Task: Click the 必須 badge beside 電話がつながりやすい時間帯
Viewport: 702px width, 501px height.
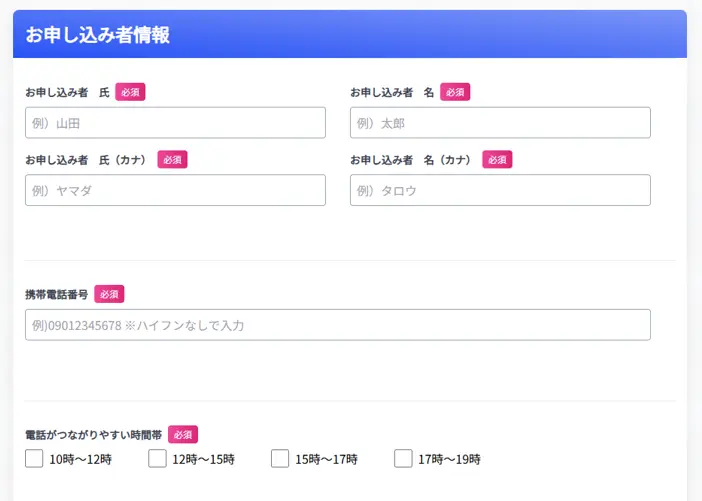Action: tap(183, 434)
